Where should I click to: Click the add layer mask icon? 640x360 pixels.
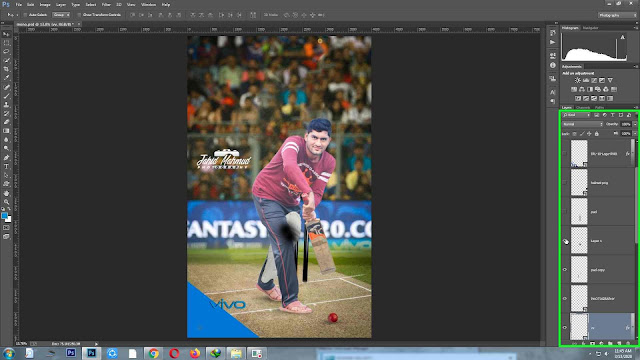click(593, 344)
